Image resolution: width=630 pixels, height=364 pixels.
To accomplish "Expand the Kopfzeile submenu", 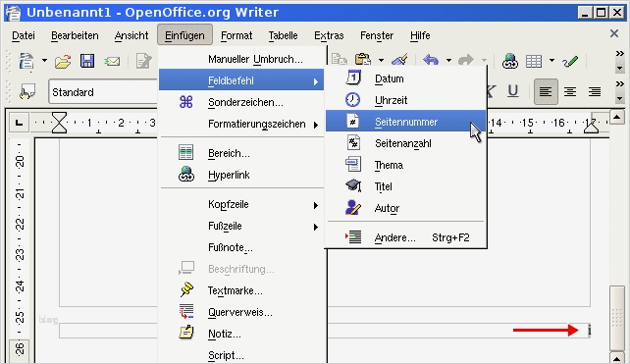I will point(241,204).
